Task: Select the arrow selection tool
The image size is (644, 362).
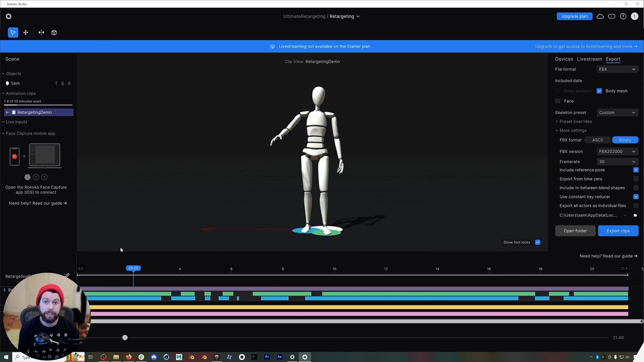Action: [13, 32]
